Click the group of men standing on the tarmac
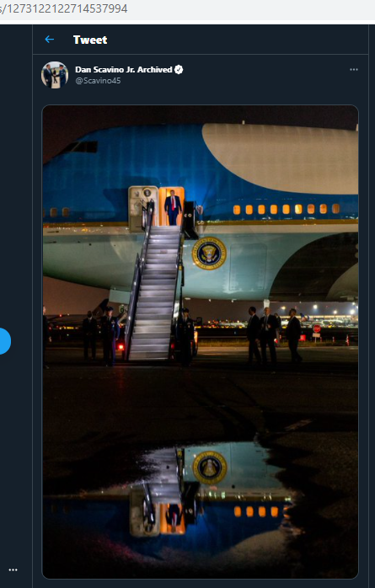Screen dimensions: 375x588 (274, 335)
